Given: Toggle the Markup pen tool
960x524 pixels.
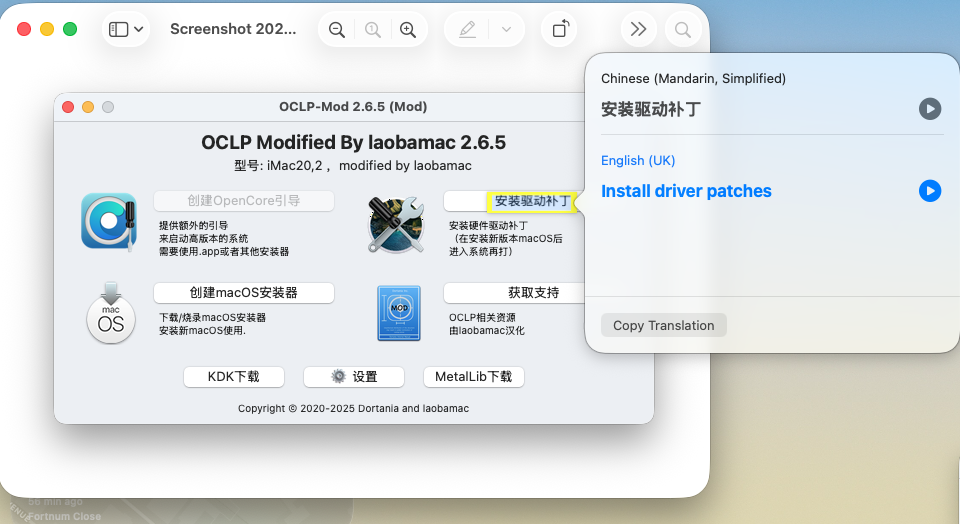Looking at the screenshot, I should pyautogui.click(x=467, y=30).
